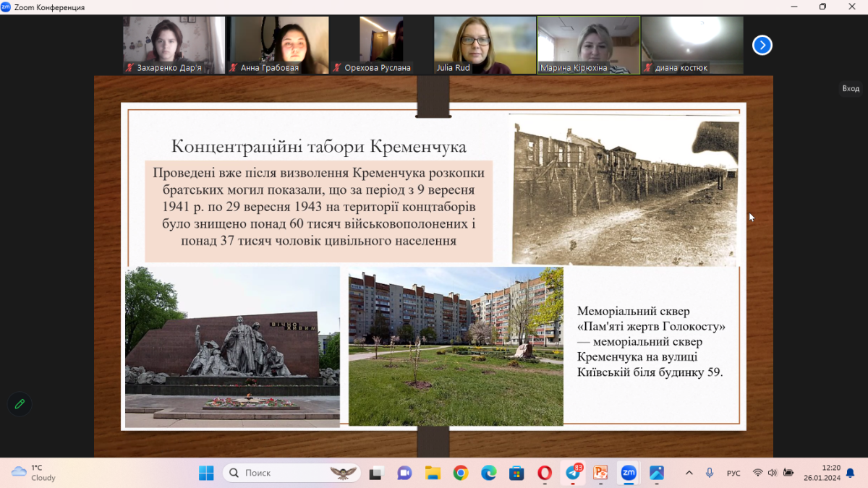This screenshot has height=488, width=868.
Task: Show next participants with blue arrow
Action: (762, 45)
